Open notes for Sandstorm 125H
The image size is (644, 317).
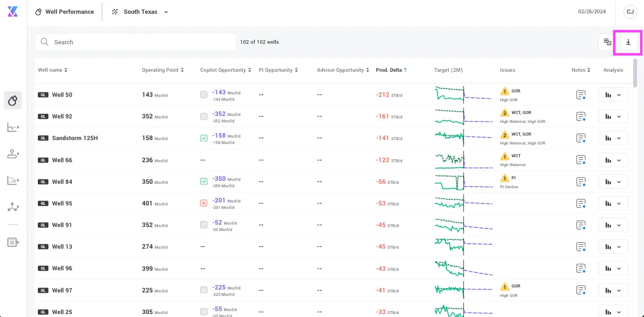coord(581,138)
